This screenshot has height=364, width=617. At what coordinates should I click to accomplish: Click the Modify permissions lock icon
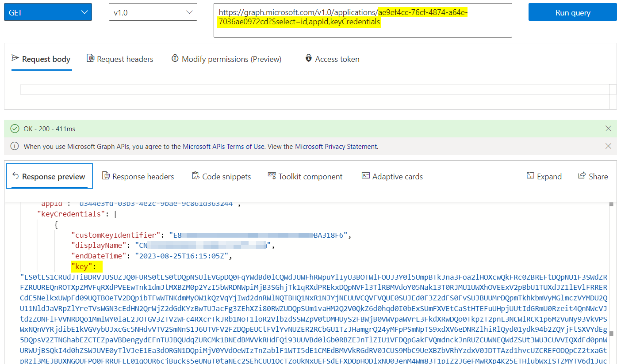[175, 58]
